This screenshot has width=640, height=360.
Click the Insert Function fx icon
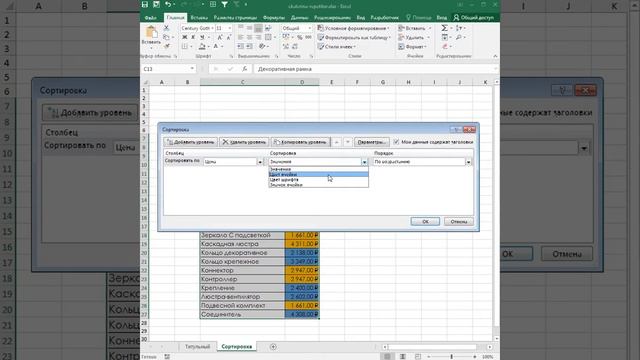point(244,69)
